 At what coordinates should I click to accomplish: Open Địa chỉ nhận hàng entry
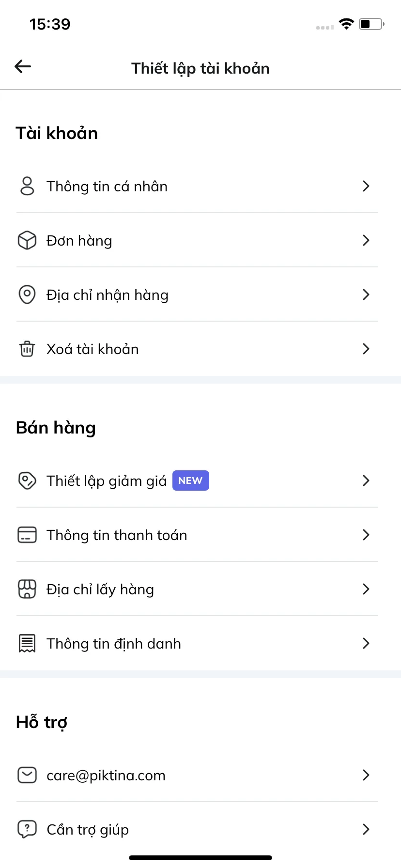[197, 294]
